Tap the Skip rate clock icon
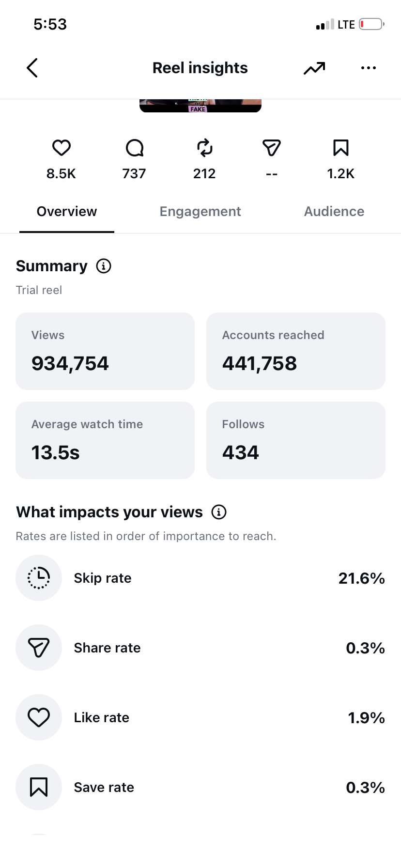The image size is (401, 868). click(x=39, y=578)
